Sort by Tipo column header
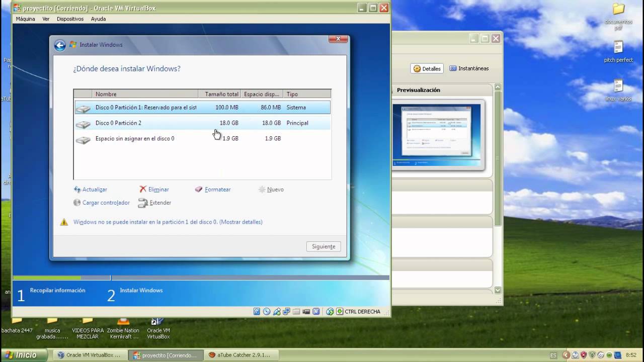Image resolution: width=644 pixels, height=362 pixels. coord(307,94)
